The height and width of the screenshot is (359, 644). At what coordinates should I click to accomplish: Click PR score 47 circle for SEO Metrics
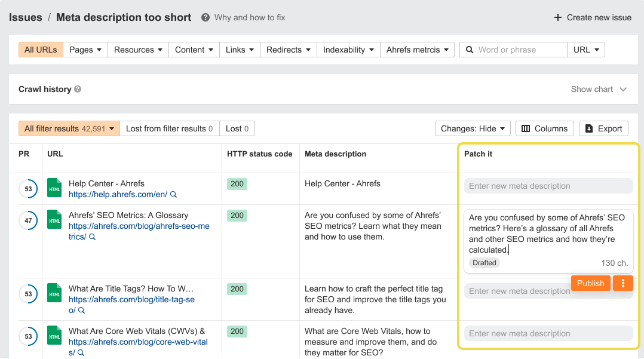coord(28,220)
